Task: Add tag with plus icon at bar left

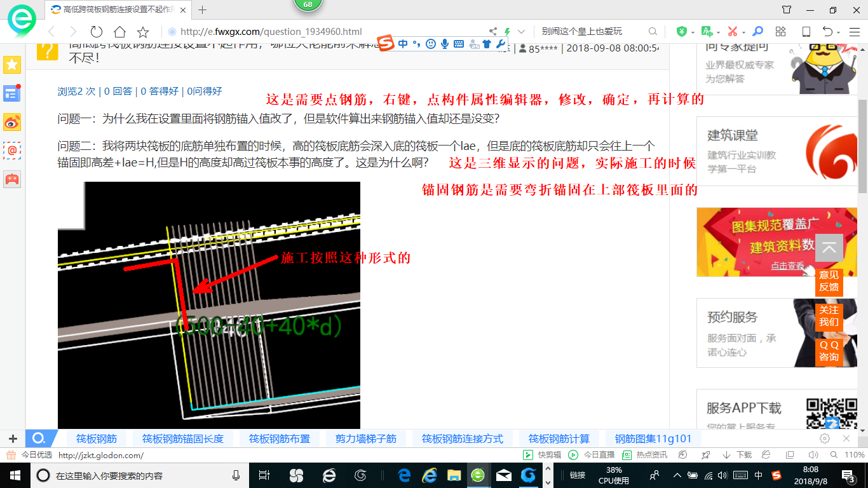Action: (13, 438)
